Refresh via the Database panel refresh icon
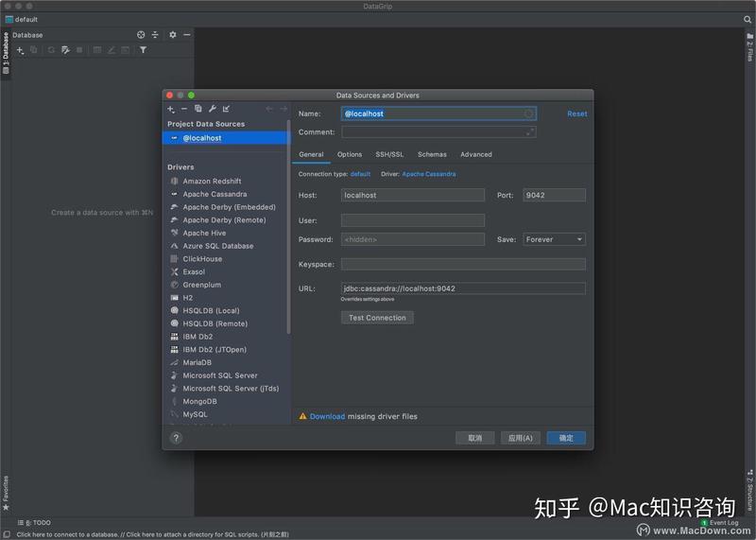Image resolution: width=756 pixels, height=540 pixels. 51,50
